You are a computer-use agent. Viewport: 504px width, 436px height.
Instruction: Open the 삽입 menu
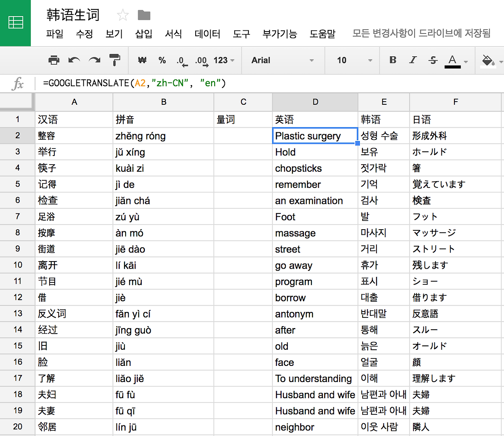point(144,34)
